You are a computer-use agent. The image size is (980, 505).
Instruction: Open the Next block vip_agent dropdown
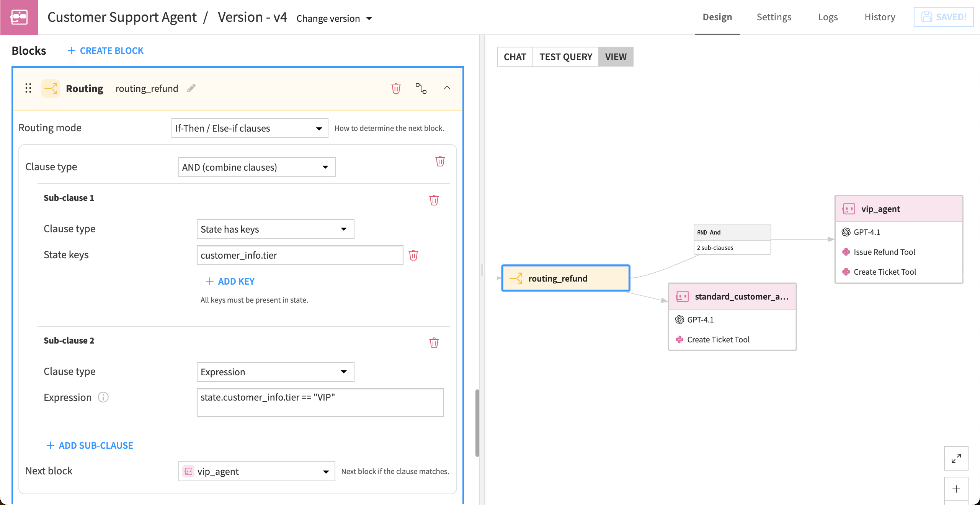click(256, 471)
